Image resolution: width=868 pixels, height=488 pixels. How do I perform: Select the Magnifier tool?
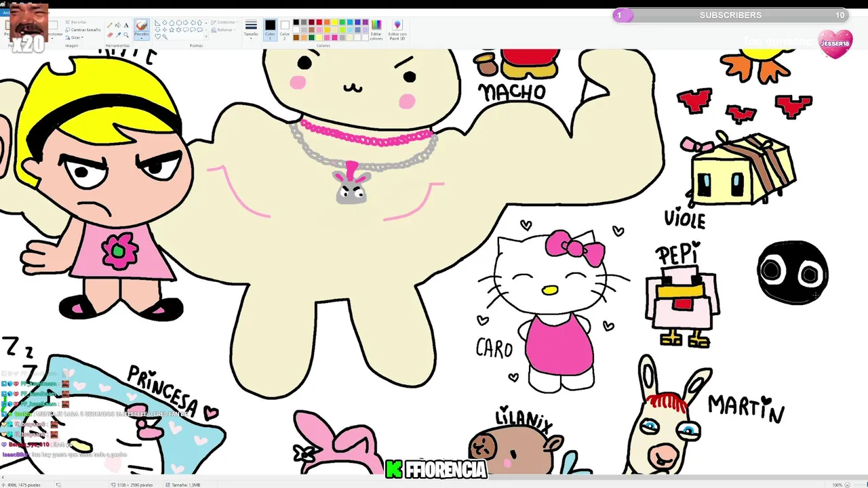point(126,35)
